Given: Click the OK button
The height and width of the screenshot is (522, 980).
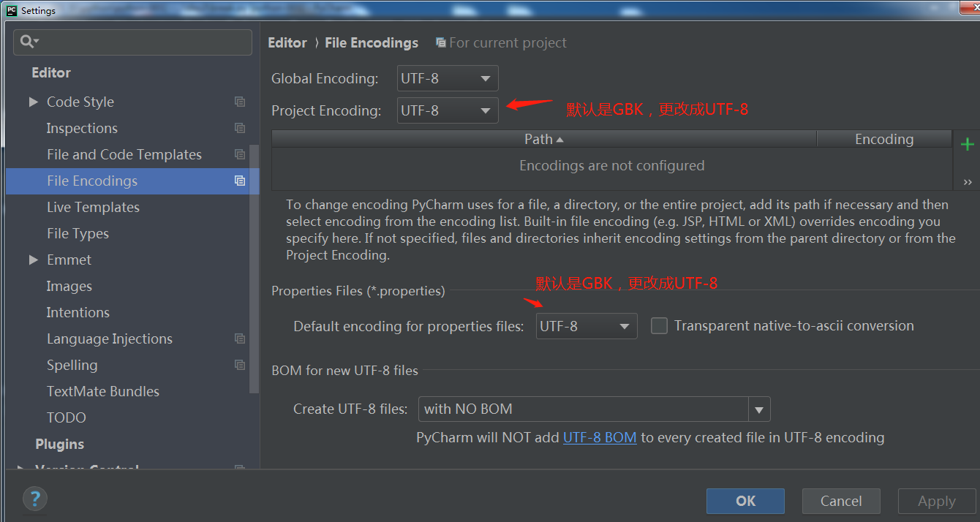Looking at the screenshot, I should click(x=745, y=501).
